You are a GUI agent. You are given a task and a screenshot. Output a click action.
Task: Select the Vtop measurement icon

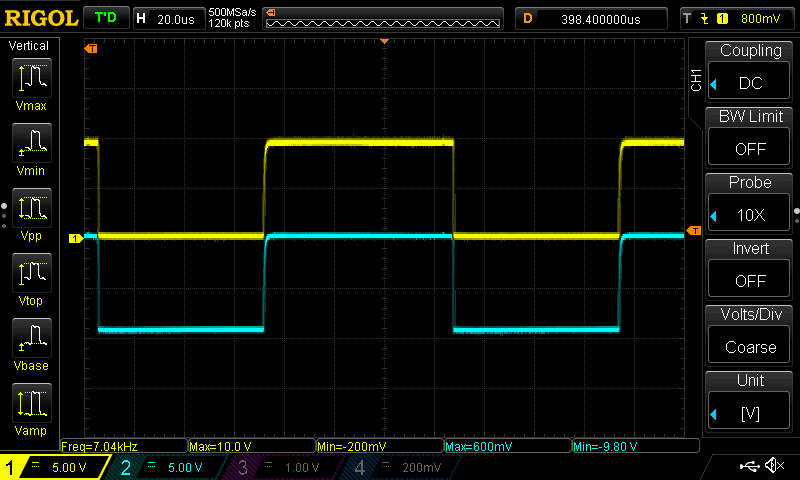[32, 273]
